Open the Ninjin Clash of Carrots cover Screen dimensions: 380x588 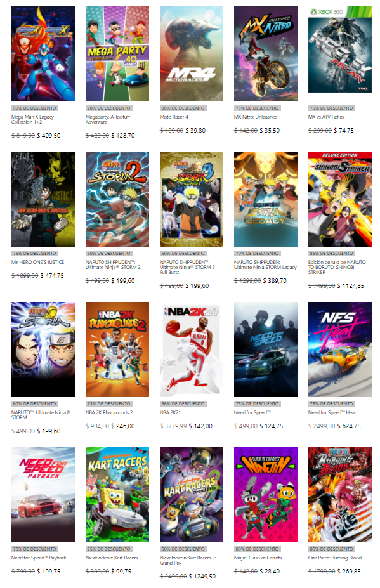[x=266, y=495]
